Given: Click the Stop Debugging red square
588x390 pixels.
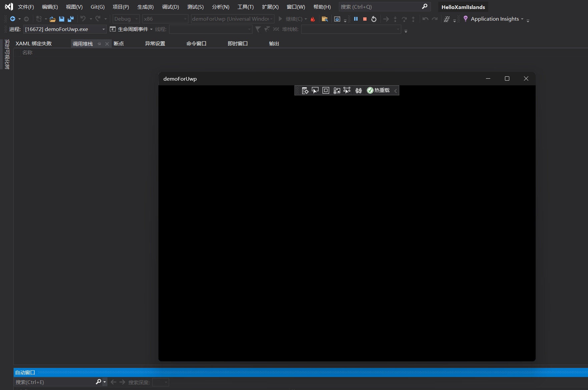Looking at the screenshot, I should click(x=365, y=19).
